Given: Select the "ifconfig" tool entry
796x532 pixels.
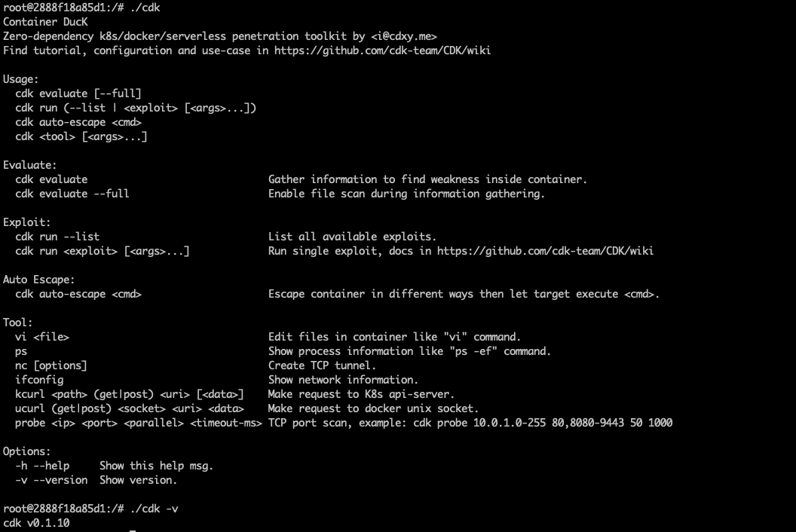Looking at the screenshot, I should 39,380.
